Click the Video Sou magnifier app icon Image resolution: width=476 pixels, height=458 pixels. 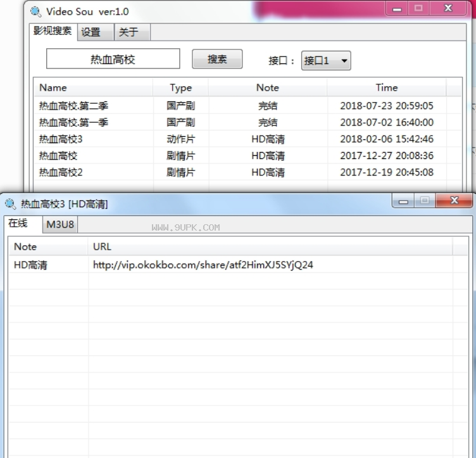(x=36, y=11)
